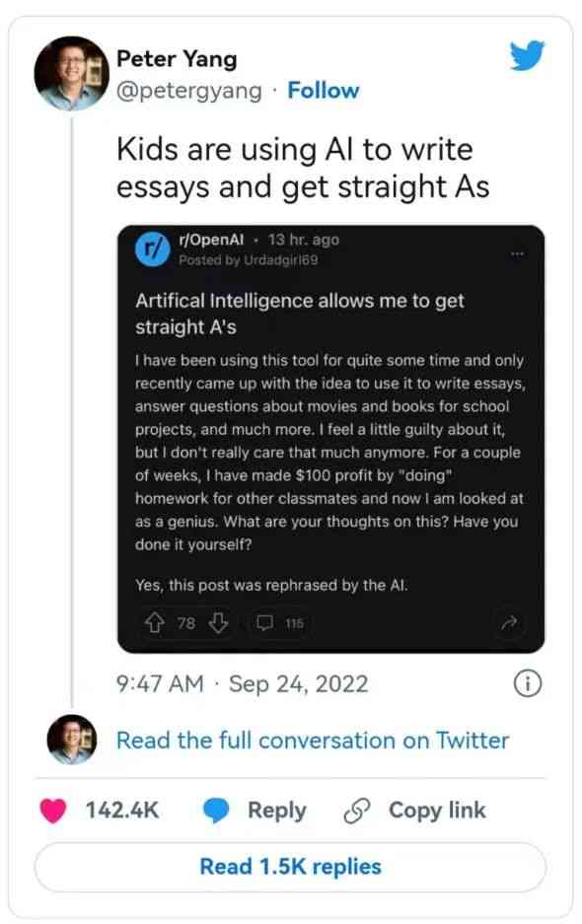The image size is (582, 924).
Task: Follow Peter Yang
Action: (x=324, y=91)
